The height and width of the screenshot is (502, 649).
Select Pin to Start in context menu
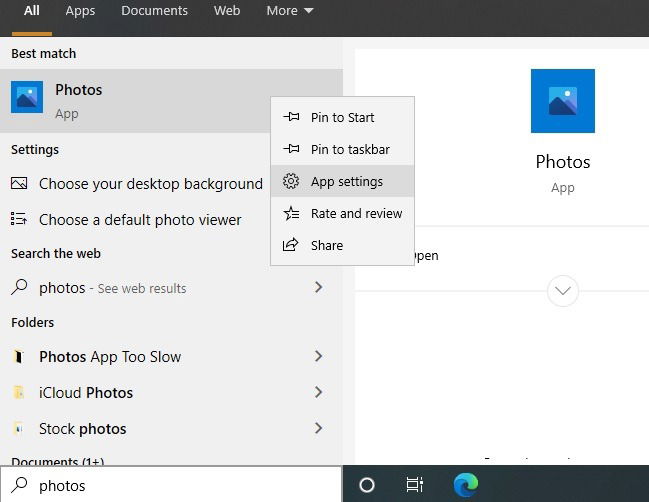coord(342,118)
